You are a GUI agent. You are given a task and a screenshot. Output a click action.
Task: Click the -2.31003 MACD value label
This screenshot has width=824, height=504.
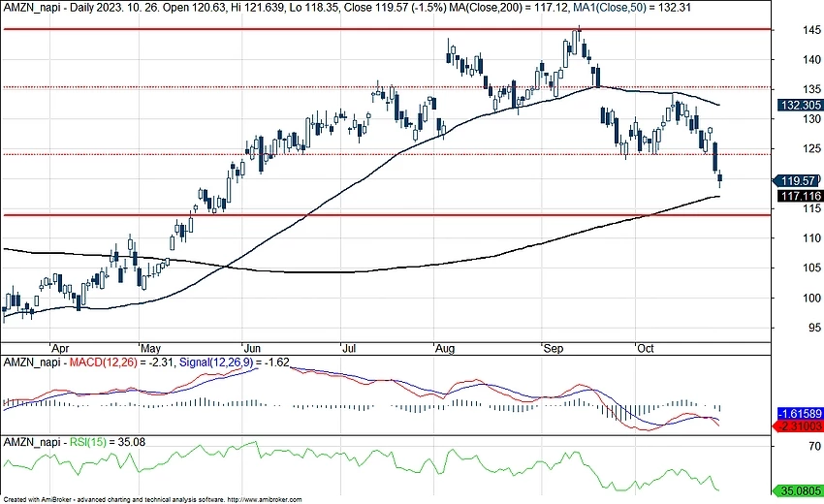click(798, 425)
